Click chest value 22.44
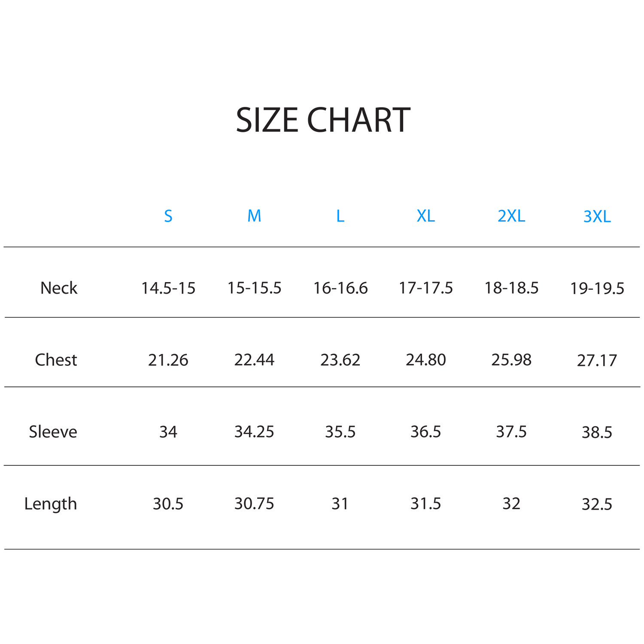 tap(254, 360)
